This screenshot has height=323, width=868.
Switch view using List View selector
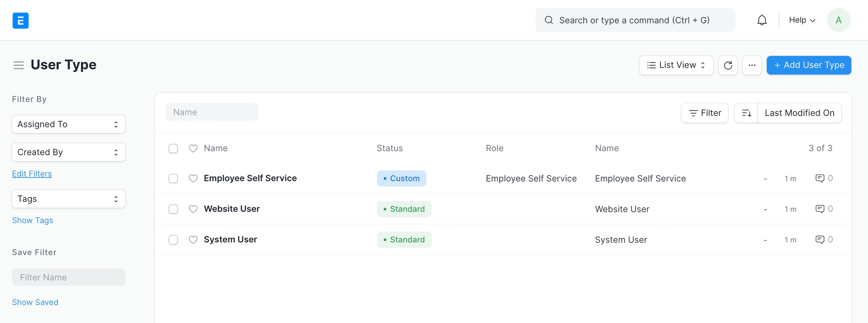click(676, 65)
